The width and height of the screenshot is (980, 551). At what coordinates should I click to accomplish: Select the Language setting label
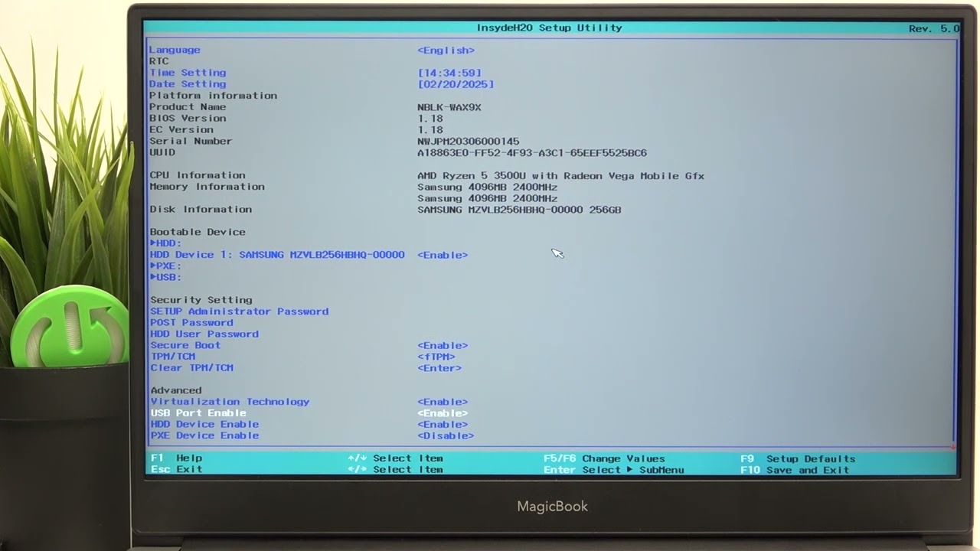click(x=175, y=50)
